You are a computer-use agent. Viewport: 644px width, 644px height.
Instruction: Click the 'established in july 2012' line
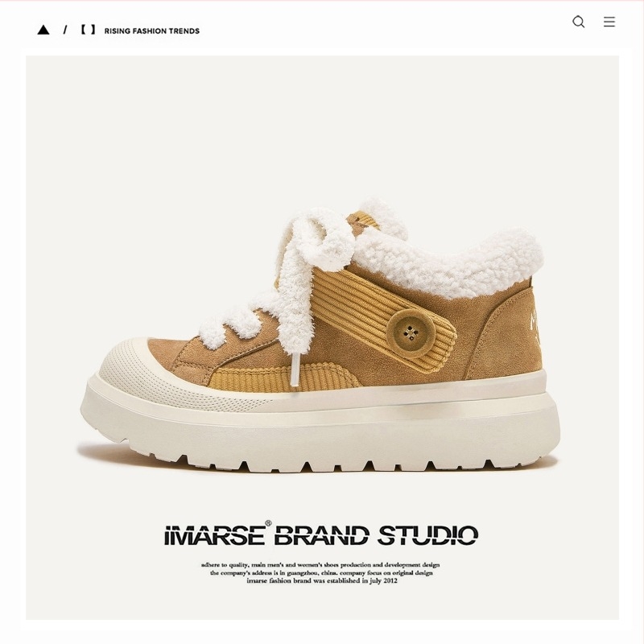point(321,580)
